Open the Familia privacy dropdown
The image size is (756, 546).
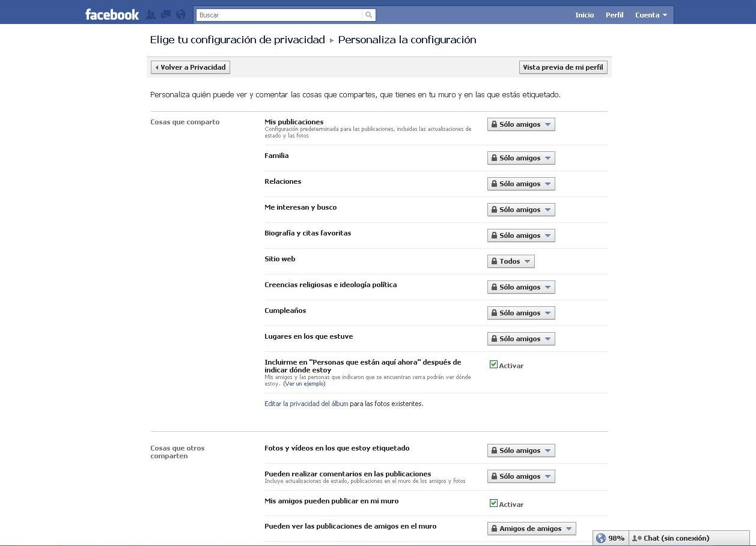pos(520,158)
